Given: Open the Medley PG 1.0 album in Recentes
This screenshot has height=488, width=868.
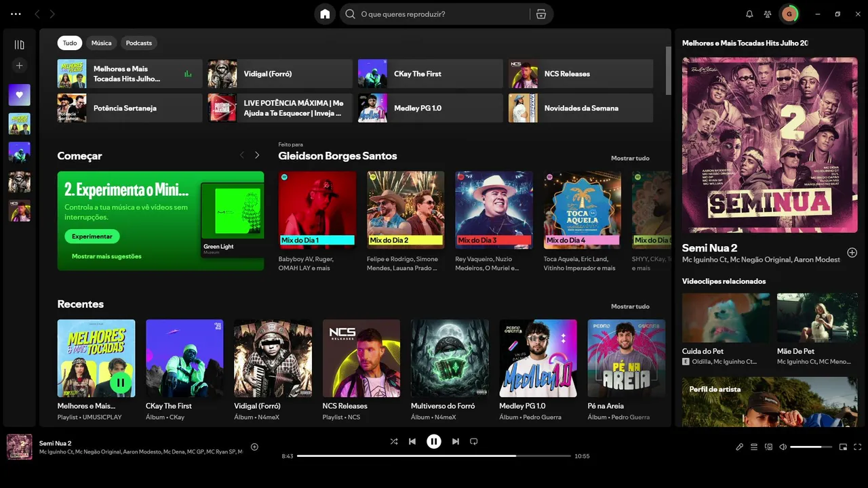Looking at the screenshot, I should point(538,359).
